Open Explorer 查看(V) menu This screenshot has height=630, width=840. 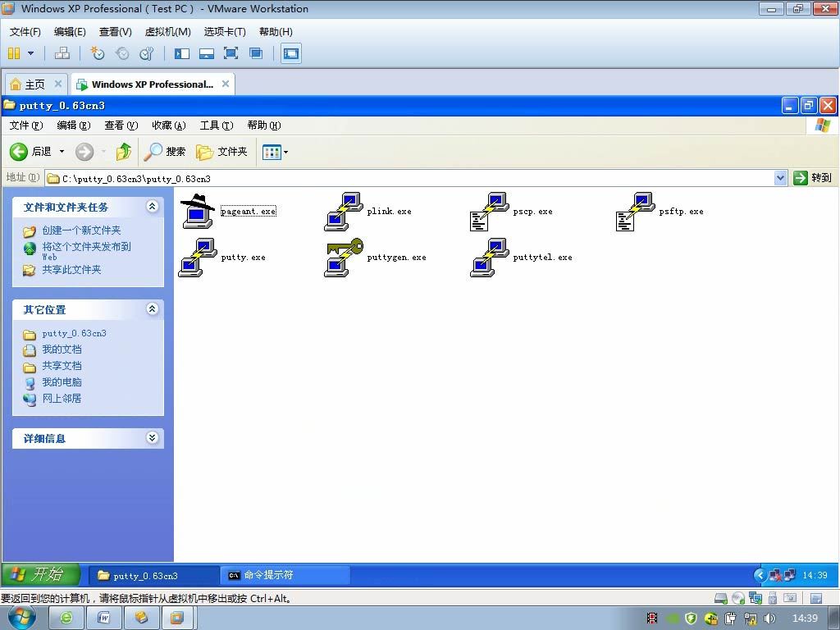pyautogui.click(x=121, y=126)
